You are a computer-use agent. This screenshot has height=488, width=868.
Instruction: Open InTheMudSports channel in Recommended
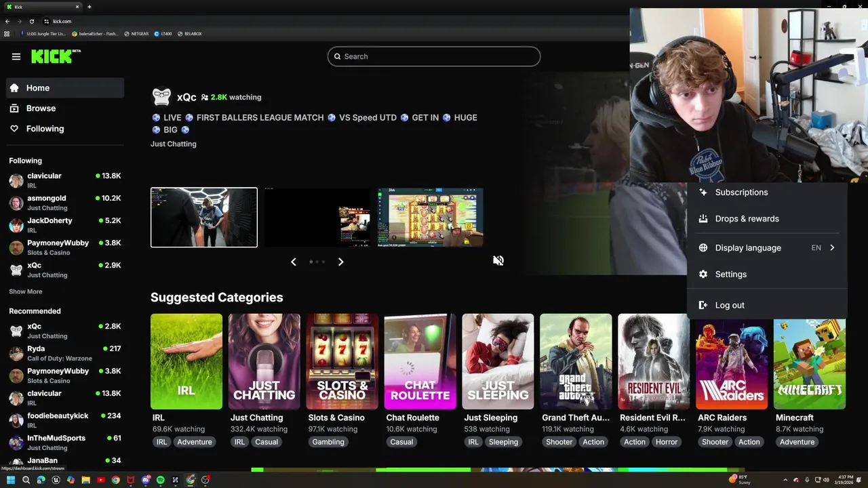pyautogui.click(x=65, y=443)
